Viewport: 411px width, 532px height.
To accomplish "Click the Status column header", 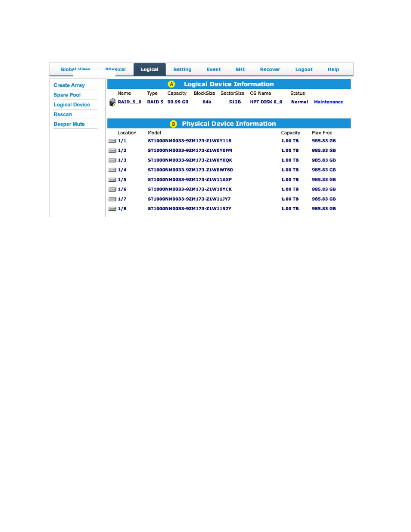I will 298,93.
